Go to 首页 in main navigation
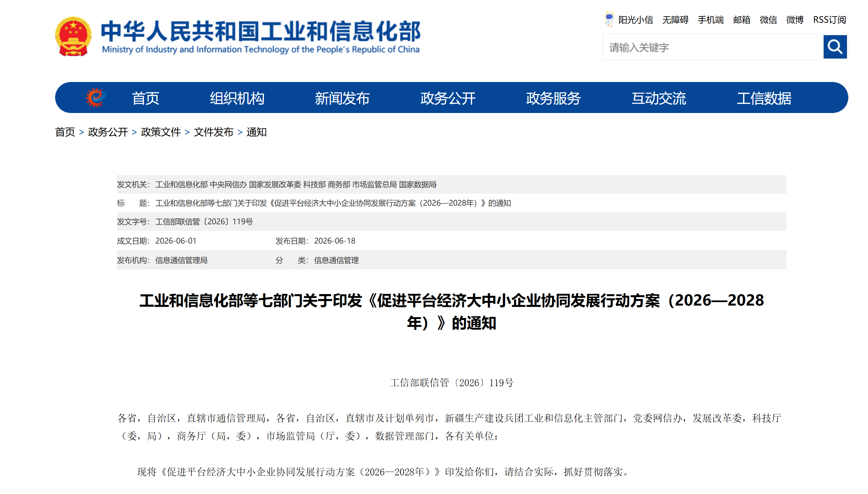The image size is (868, 494). coord(146,98)
